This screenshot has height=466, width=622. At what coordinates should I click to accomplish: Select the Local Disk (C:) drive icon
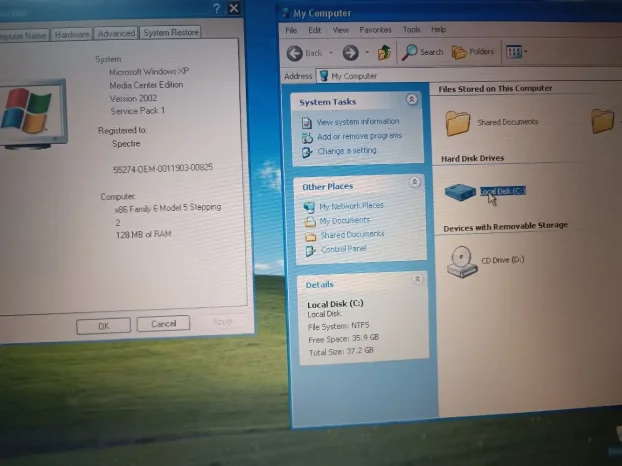click(460, 192)
